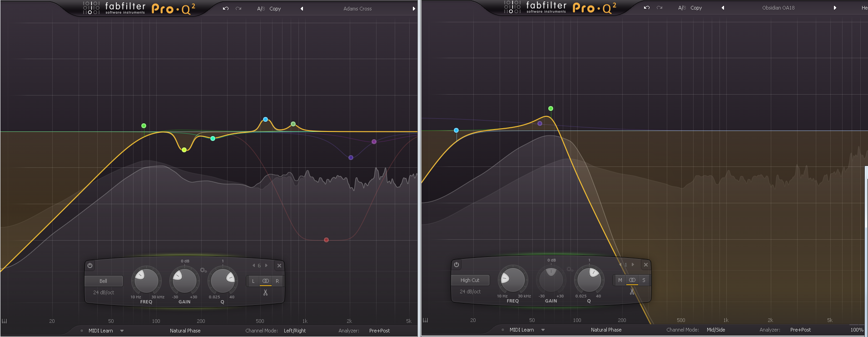The height and width of the screenshot is (337, 868).
Task: Toggle the stereo link between L and R
Action: (266, 281)
